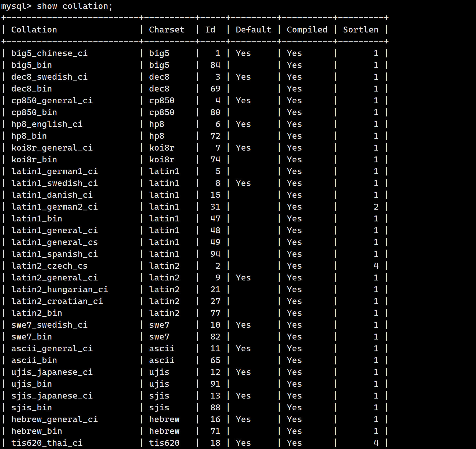Click the latin1_german2_ci collation name
The width and height of the screenshot is (476, 449).
pyautogui.click(x=55, y=207)
